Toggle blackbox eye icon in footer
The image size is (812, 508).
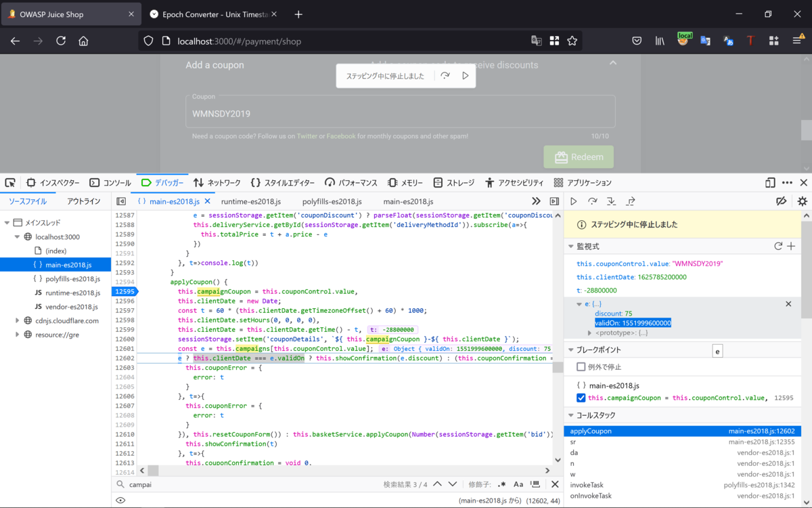[x=120, y=501]
